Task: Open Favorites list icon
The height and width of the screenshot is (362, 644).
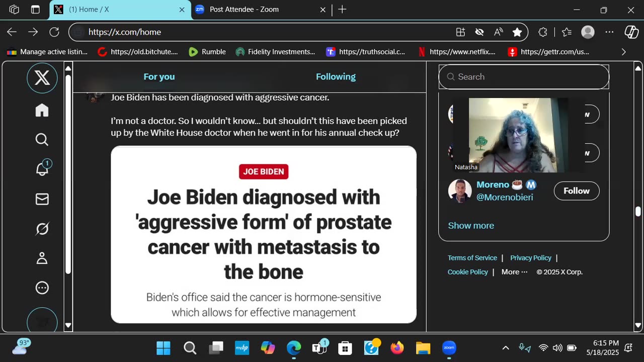Action: (x=567, y=32)
